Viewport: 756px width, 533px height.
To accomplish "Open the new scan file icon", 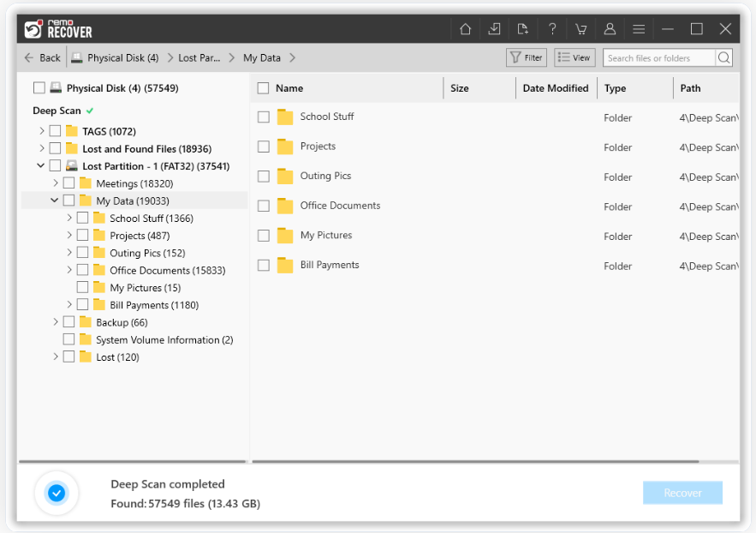I will tap(523, 28).
